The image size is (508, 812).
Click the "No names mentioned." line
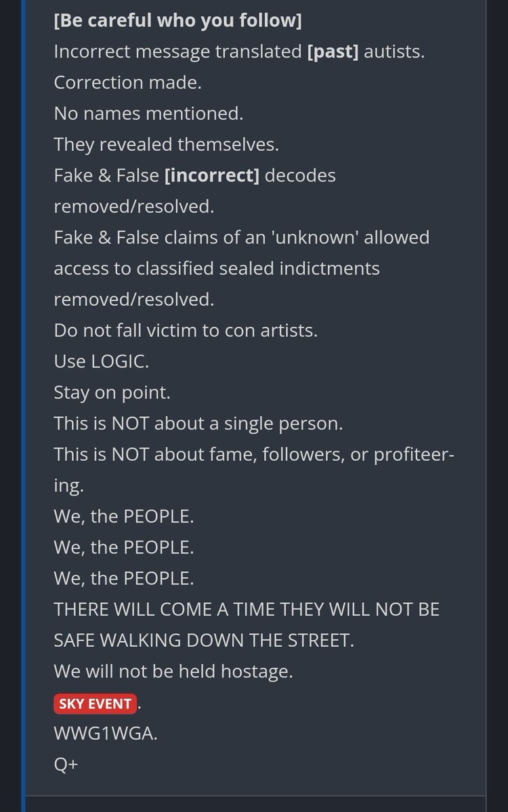(148, 114)
